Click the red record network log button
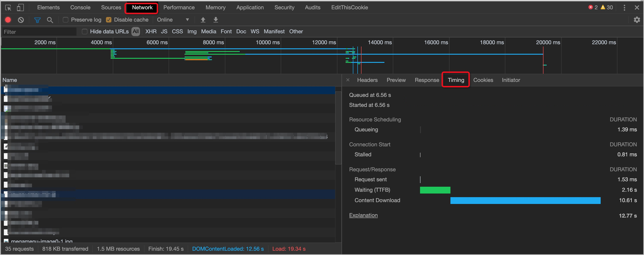Viewport: 644px width, 255px height. [8, 20]
